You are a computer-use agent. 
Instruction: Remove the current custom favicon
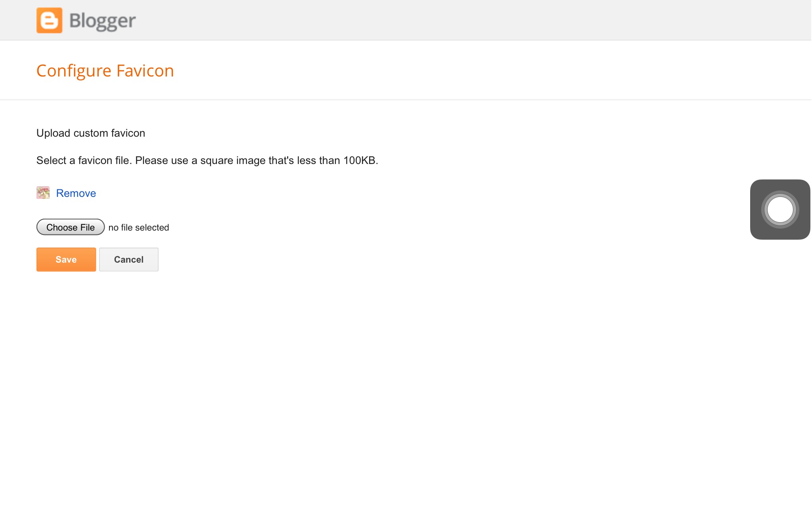point(76,193)
